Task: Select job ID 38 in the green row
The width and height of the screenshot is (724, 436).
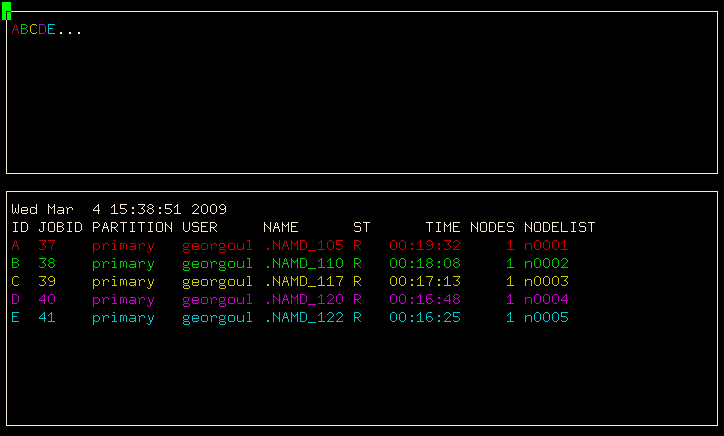Action: [x=47, y=264]
